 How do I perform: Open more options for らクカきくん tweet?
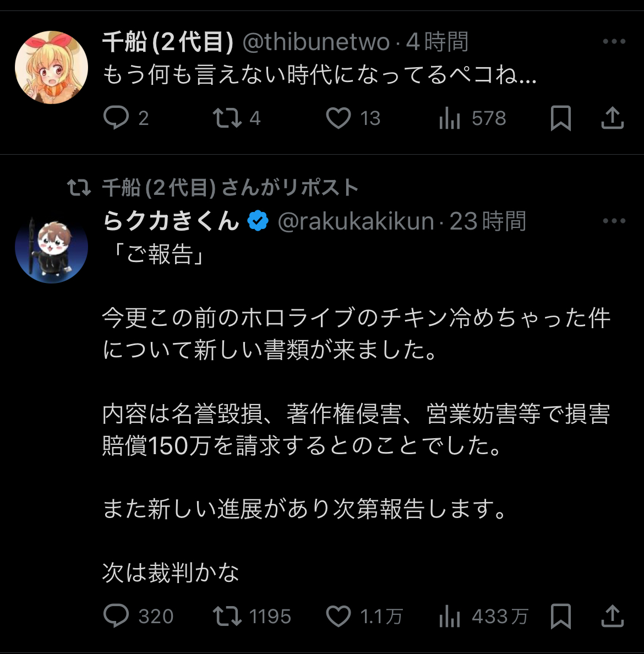click(614, 221)
